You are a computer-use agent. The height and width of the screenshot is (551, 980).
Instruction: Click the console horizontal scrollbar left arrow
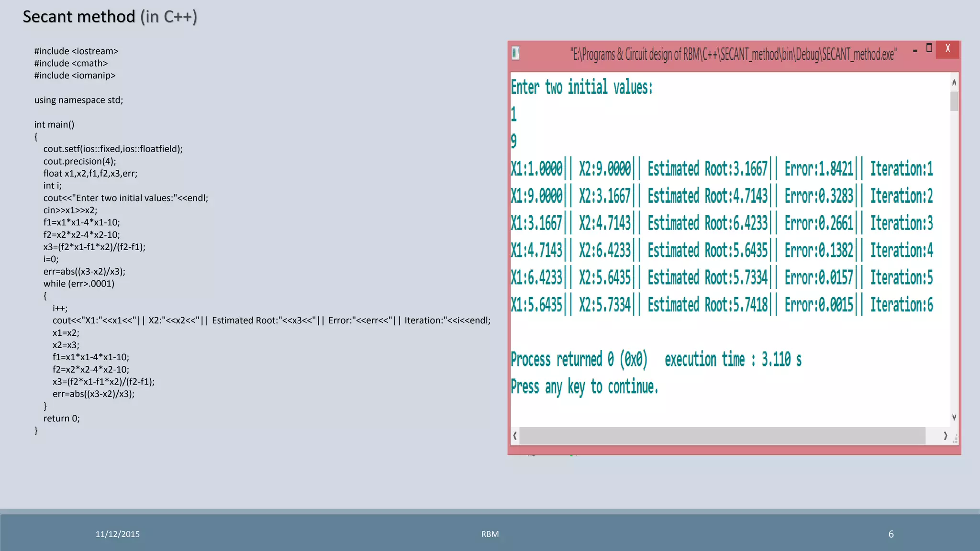coord(515,436)
